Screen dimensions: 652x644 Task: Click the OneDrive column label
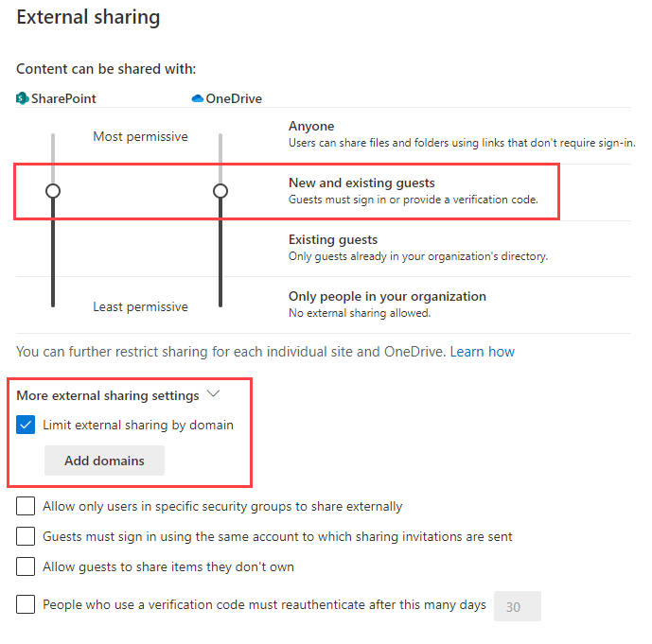pyautogui.click(x=234, y=98)
